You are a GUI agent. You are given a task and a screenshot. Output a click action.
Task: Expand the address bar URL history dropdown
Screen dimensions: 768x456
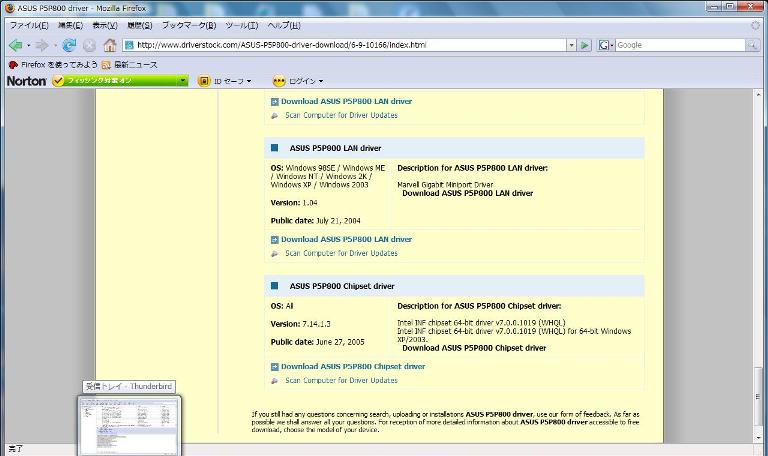[571, 45]
